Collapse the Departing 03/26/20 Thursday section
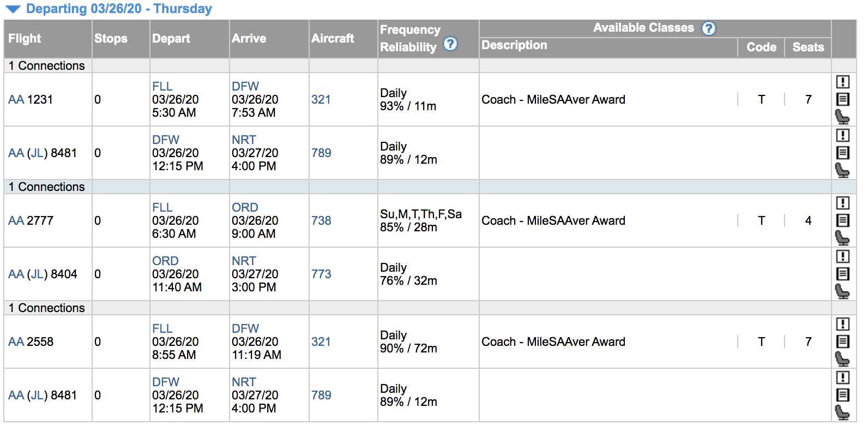Screen dimensions: 868x431 (x=13, y=9)
